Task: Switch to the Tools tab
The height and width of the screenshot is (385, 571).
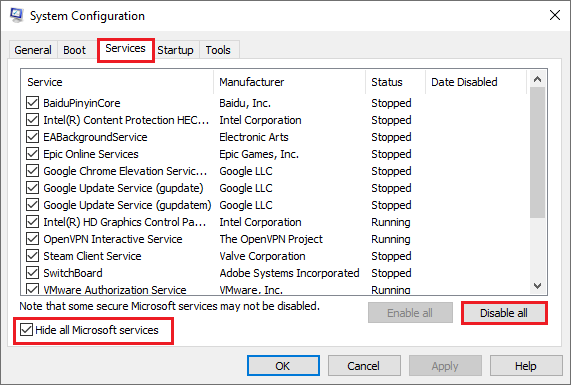Action: 218,50
